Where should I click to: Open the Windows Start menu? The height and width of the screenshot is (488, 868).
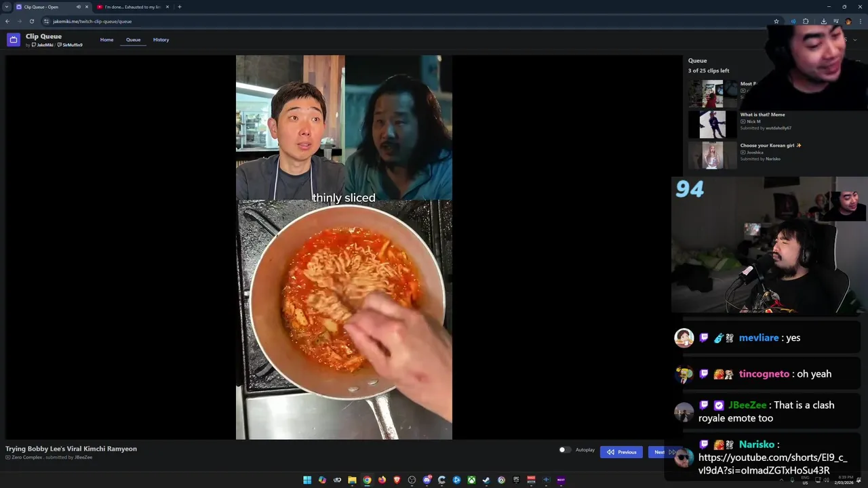[x=307, y=480]
